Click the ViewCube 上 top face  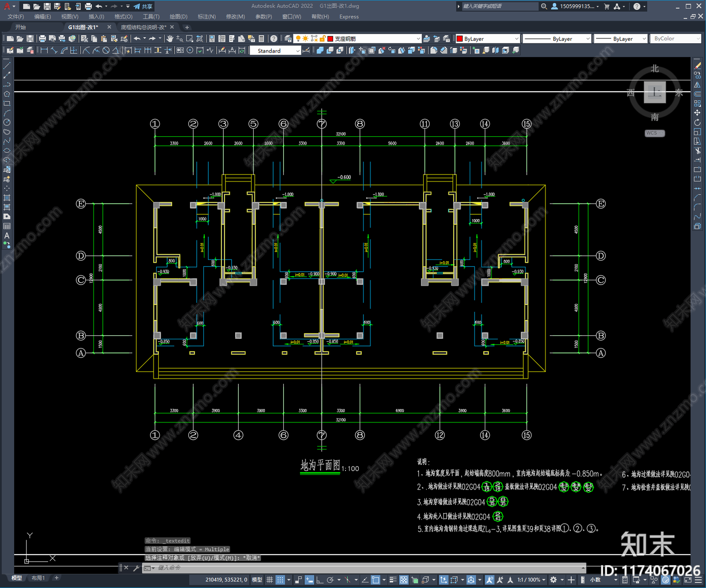tap(655, 93)
